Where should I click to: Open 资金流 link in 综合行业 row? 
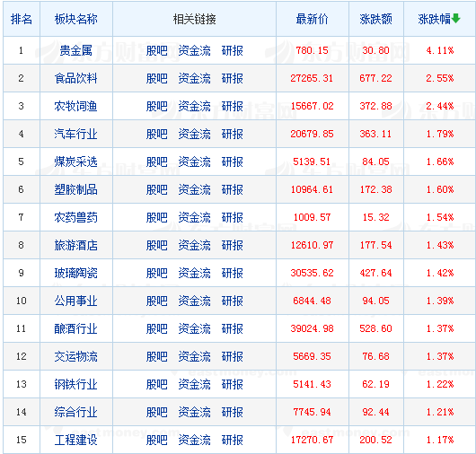194,412
